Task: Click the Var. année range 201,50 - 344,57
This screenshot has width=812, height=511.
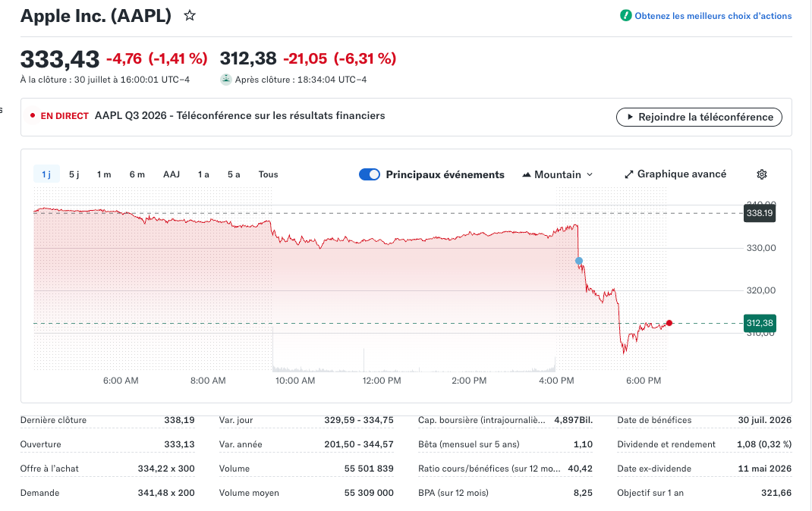Action: click(359, 444)
